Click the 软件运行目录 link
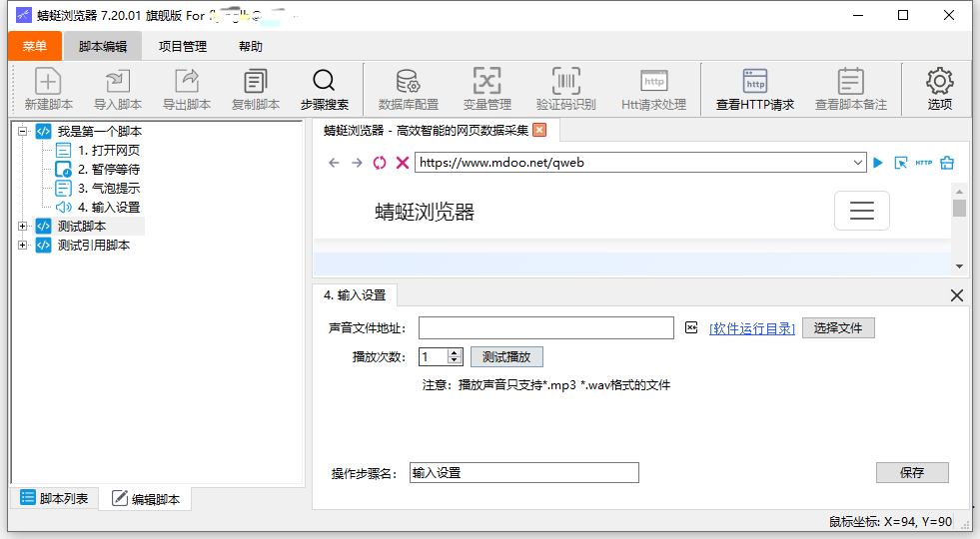This screenshot has width=980, height=539. click(x=751, y=328)
